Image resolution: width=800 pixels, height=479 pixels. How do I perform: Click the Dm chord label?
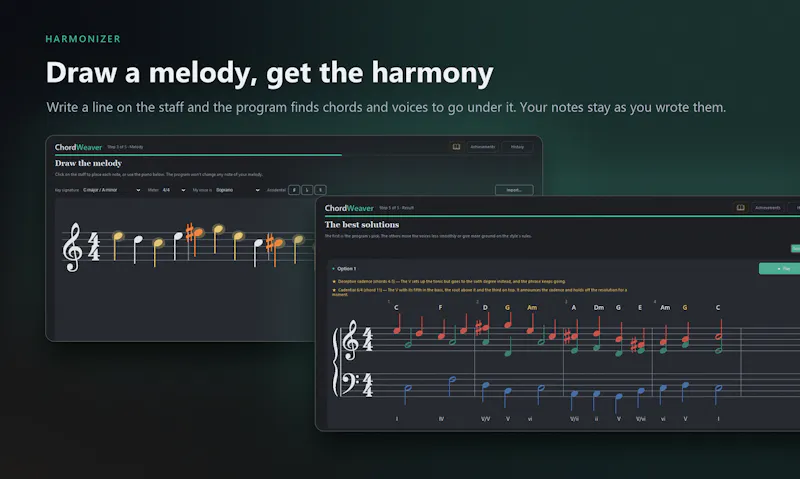pos(598,308)
